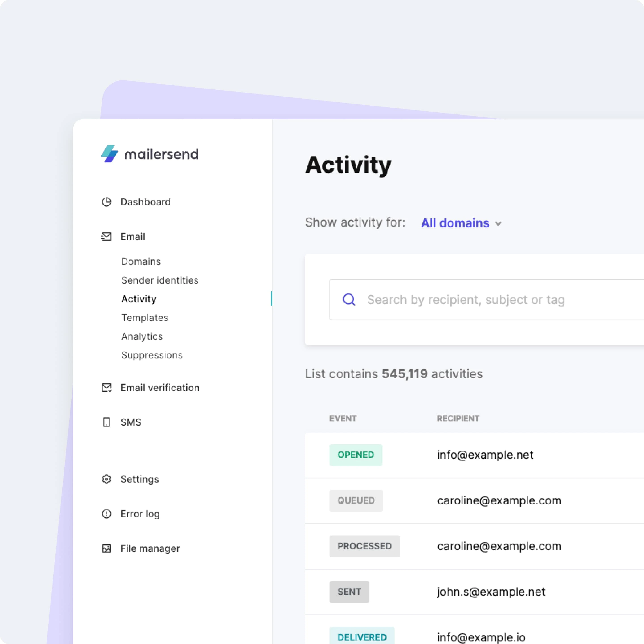Click the File manager image icon
The image size is (644, 644).
[x=106, y=548]
